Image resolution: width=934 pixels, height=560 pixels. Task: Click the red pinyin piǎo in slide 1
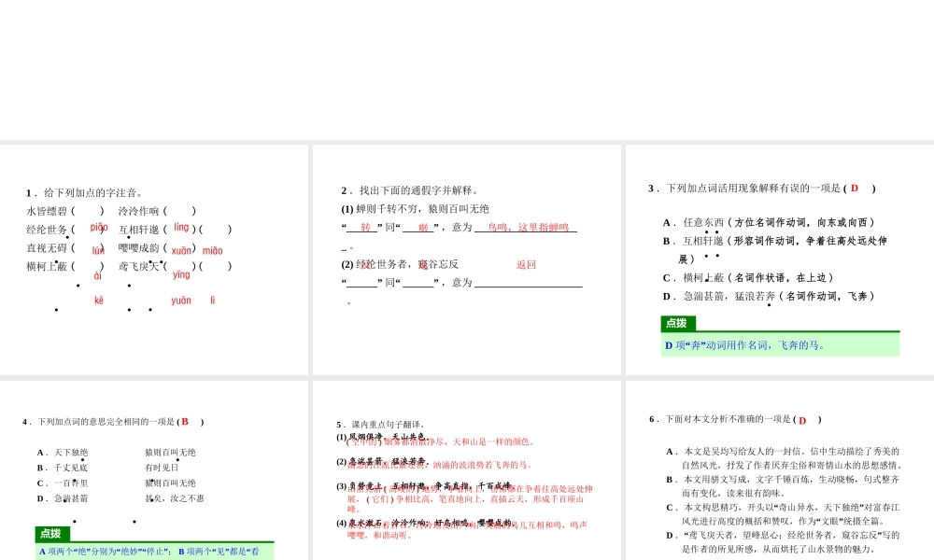click(x=99, y=227)
